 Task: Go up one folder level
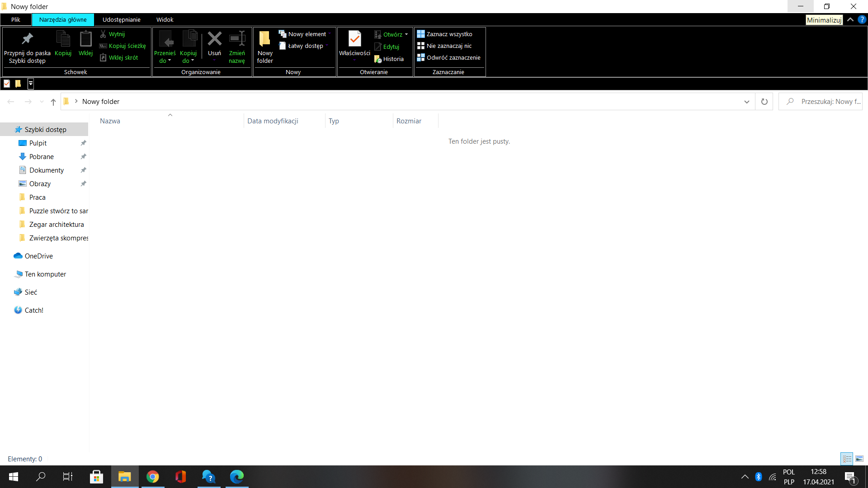click(x=53, y=102)
